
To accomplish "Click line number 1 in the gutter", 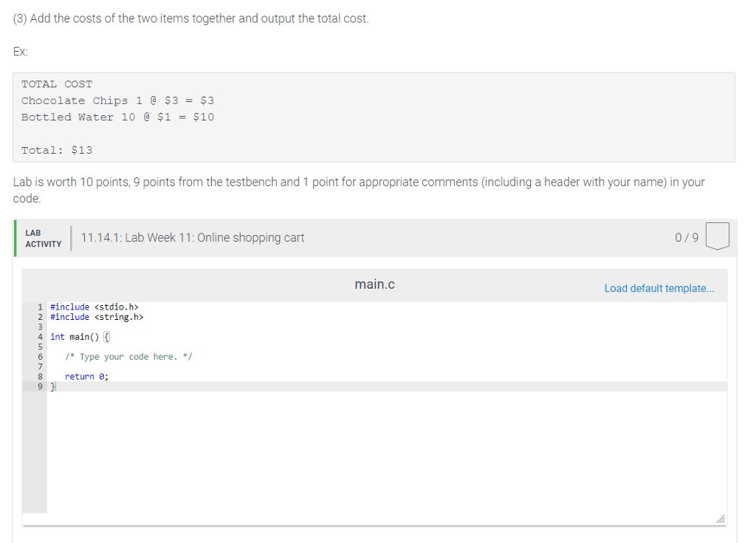I will point(39,307).
